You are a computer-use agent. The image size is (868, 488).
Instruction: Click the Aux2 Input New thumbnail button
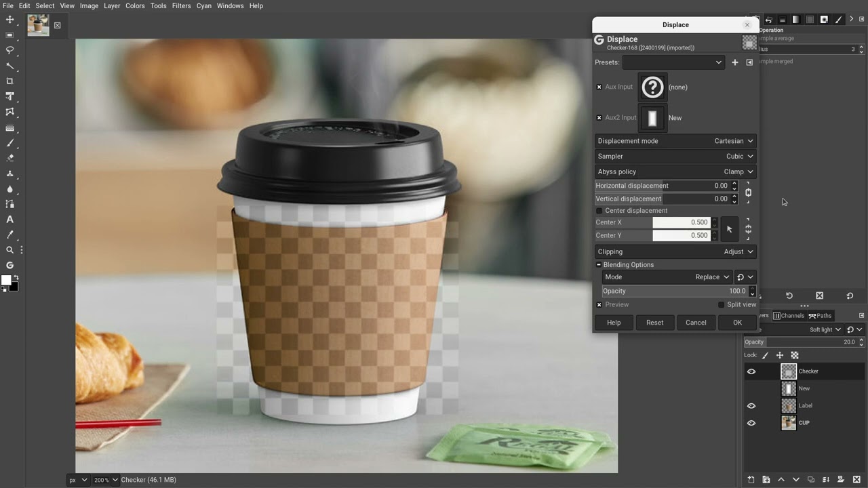pyautogui.click(x=652, y=118)
